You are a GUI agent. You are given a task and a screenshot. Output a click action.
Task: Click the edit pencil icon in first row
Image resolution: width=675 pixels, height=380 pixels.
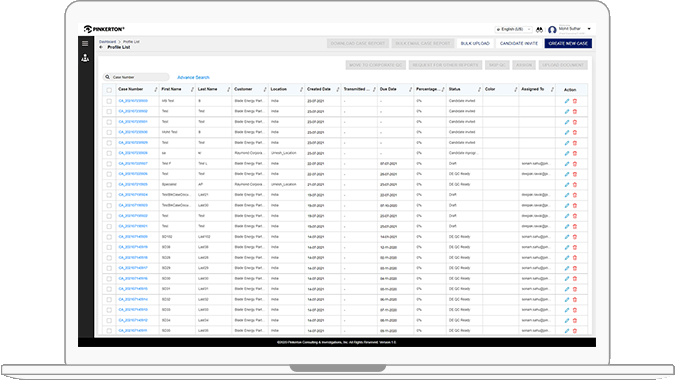567,101
